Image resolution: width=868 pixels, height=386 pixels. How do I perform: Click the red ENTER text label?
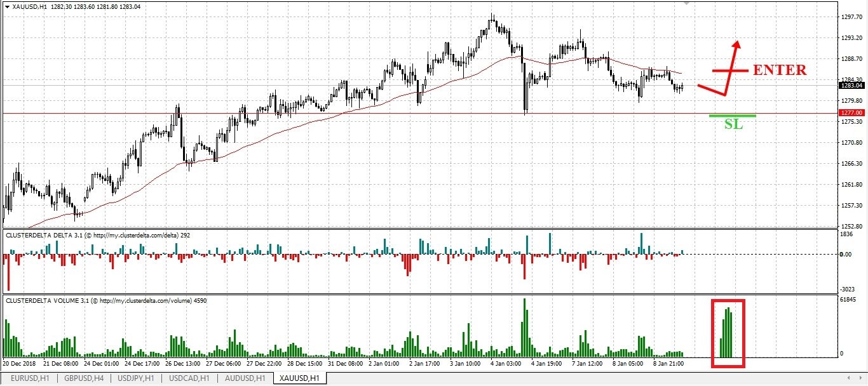[x=780, y=70]
